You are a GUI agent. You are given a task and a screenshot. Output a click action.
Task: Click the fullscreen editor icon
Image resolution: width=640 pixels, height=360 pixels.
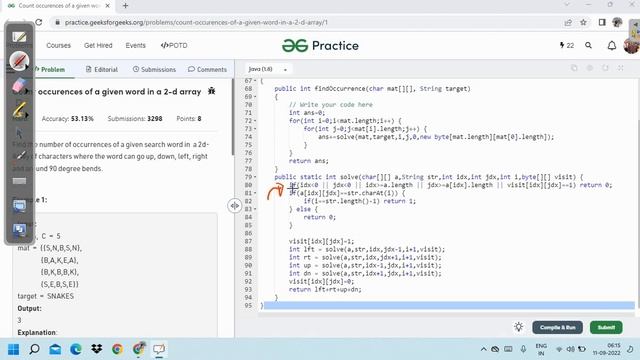tap(620, 68)
